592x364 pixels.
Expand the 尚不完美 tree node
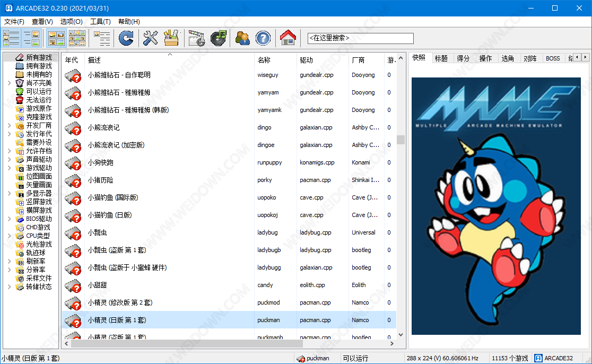pyautogui.click(x=10, y=83)
